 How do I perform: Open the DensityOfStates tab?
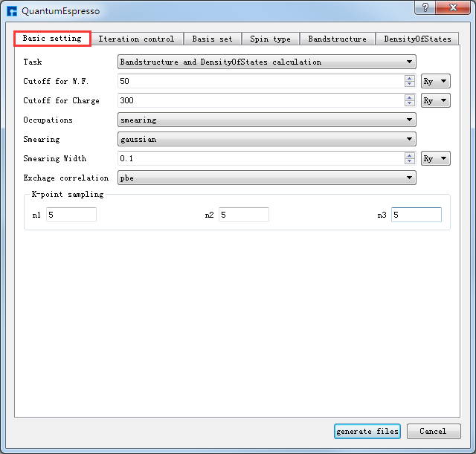click(x=417, y=39)
